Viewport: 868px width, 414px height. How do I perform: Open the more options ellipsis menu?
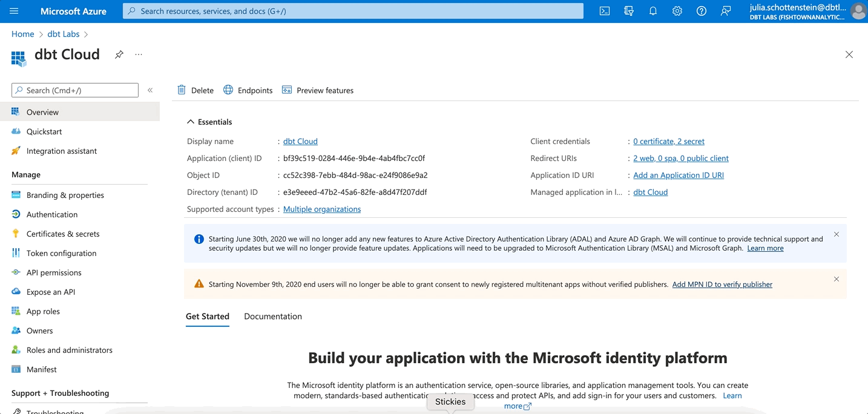pyautogui.click(x=138, y=54)
